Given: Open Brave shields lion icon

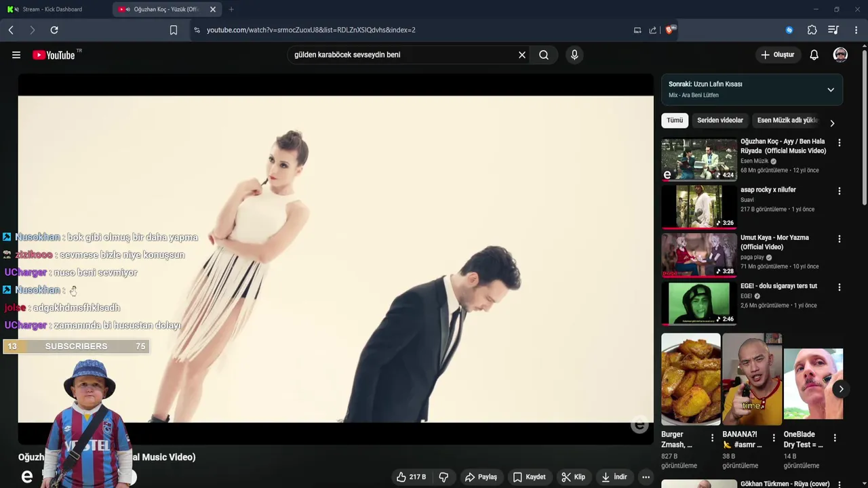Looking at the screenshot, I should pyautogui.click(x=670, y=30).
